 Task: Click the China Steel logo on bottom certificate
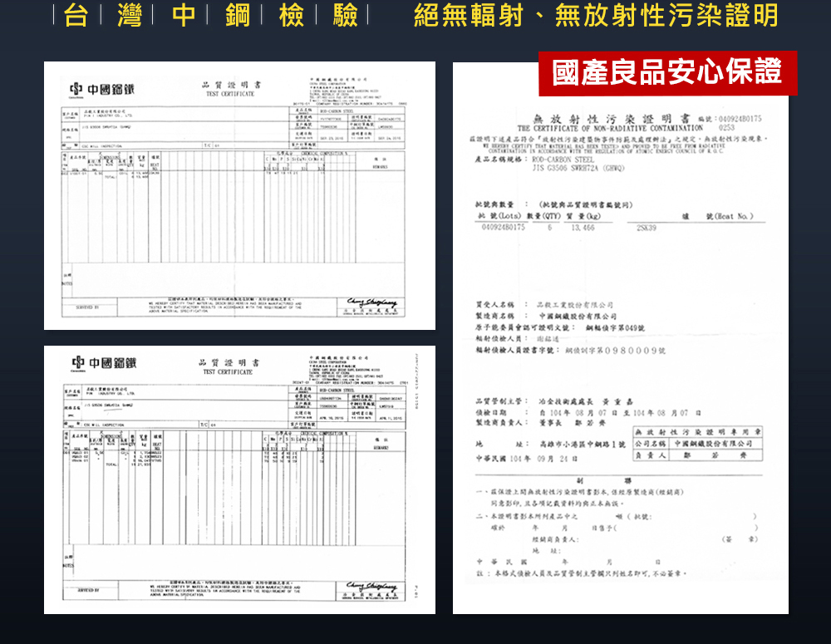tap(102, 364)
